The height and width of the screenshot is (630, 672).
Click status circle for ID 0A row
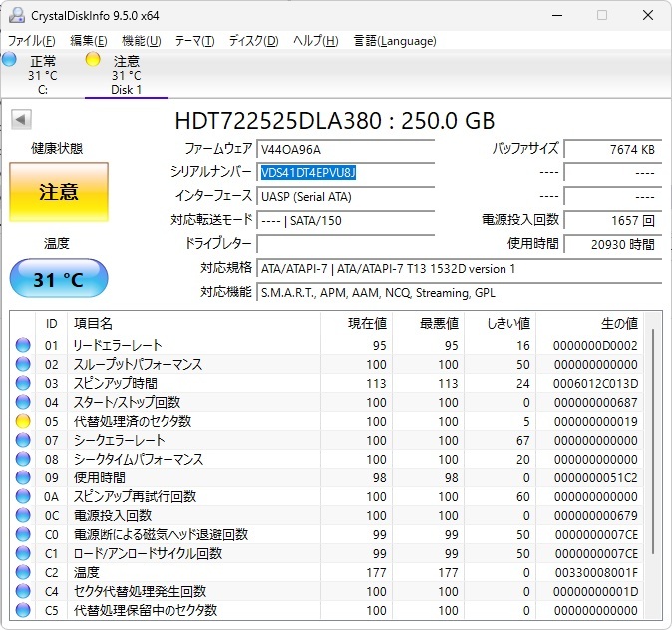tap(23, 496)
